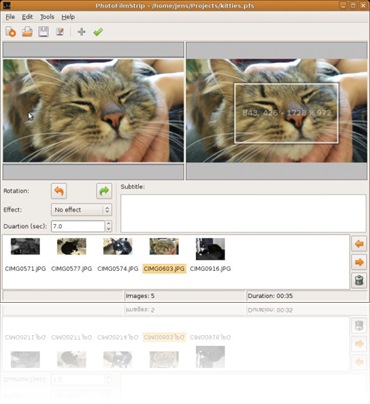Image resolution: width=370 pixels, height=404 pixels.
Task: Click the Duration seconds field showing 7.0
Action: (x=78, y=226)
